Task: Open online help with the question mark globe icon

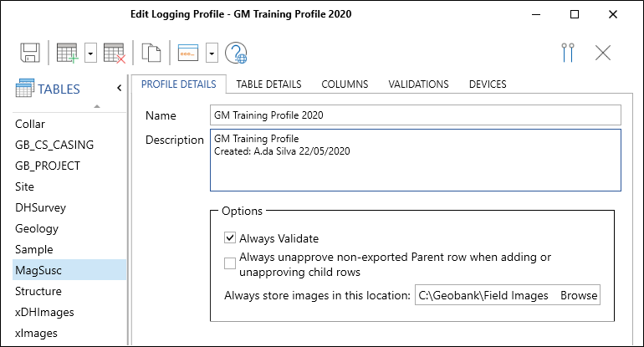Action: (x=236, y=53)
